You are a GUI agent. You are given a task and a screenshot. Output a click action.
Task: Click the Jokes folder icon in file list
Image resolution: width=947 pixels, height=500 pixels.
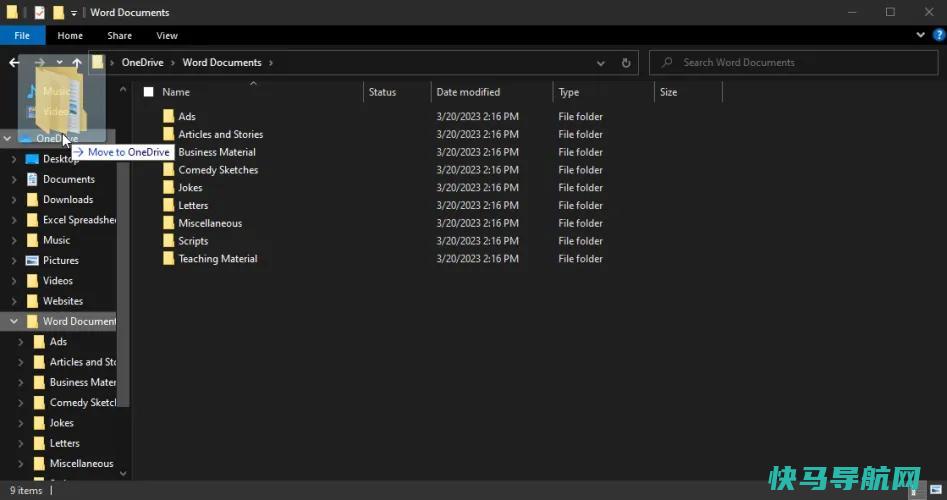tap(169, 187)
